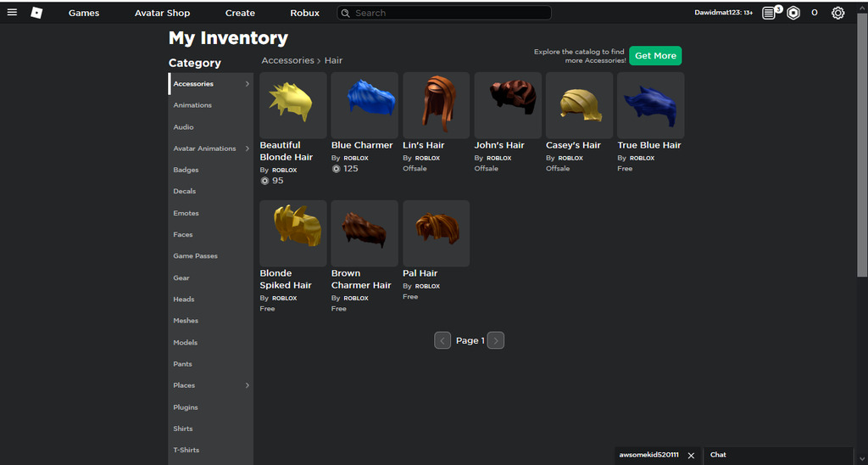Open the Dawidmat123 profile link

724,13
